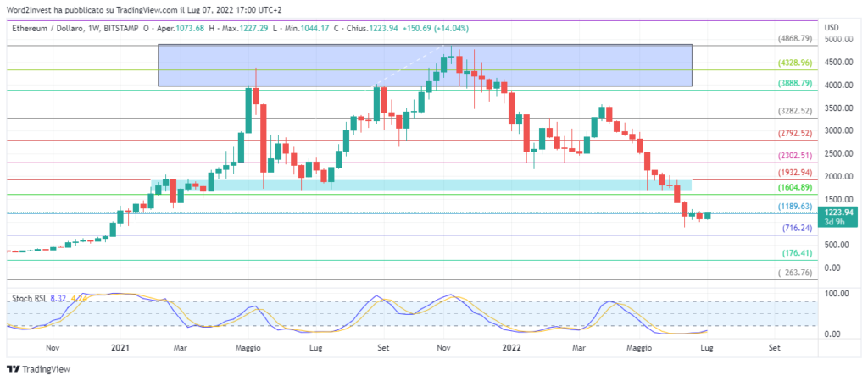The image size is (868, 381).
Task: Click the Nov label near 2021 on time axis
Action: [52, 347]
